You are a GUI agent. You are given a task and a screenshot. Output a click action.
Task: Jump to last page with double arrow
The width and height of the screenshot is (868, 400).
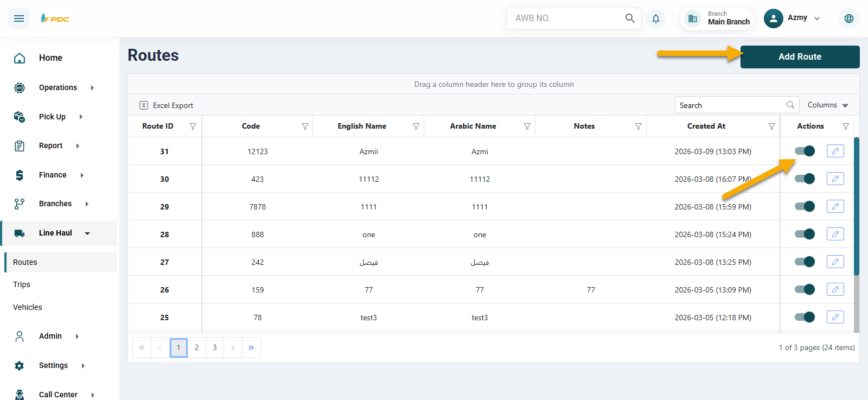251,348
